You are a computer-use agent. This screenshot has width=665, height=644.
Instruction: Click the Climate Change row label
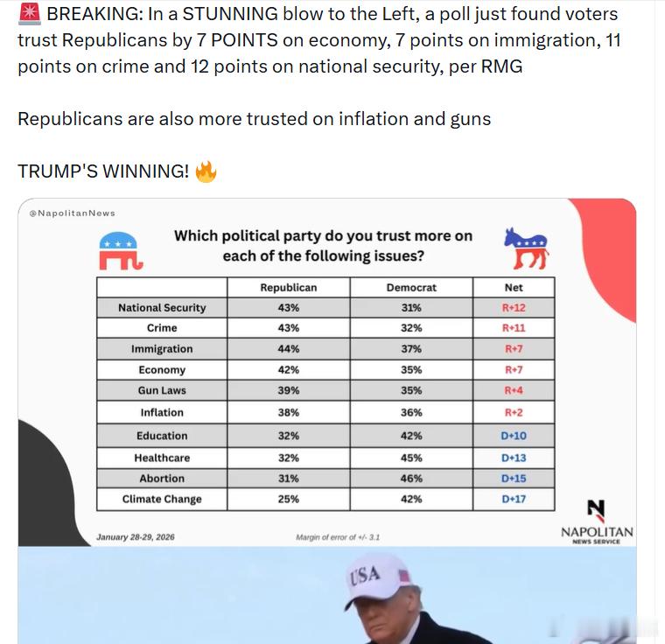[162, 500]
